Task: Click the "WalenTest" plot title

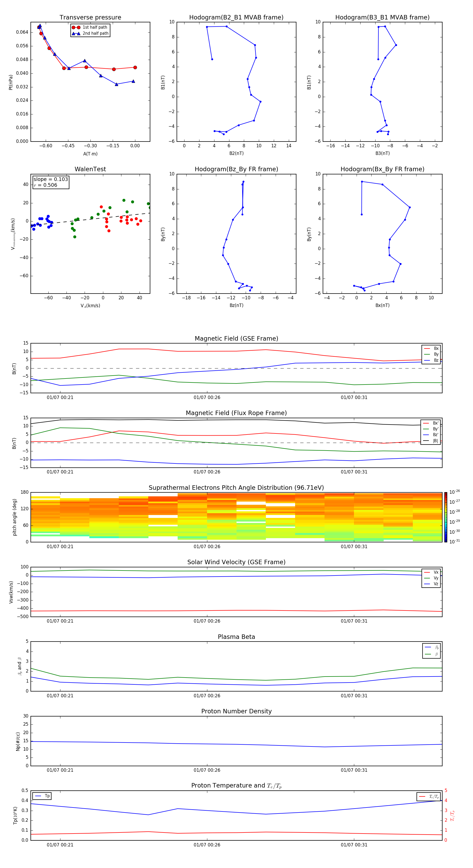Action: pos(90,169)
